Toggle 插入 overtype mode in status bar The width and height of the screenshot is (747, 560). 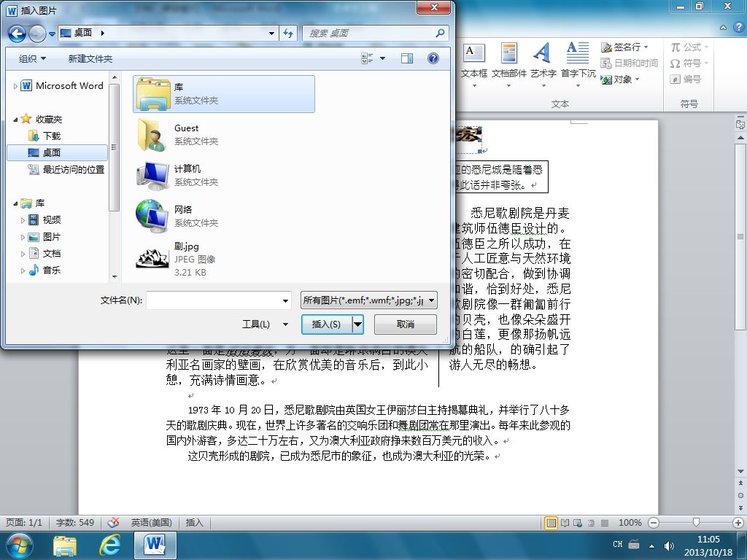pyautogui.click(x=194, y=522)
